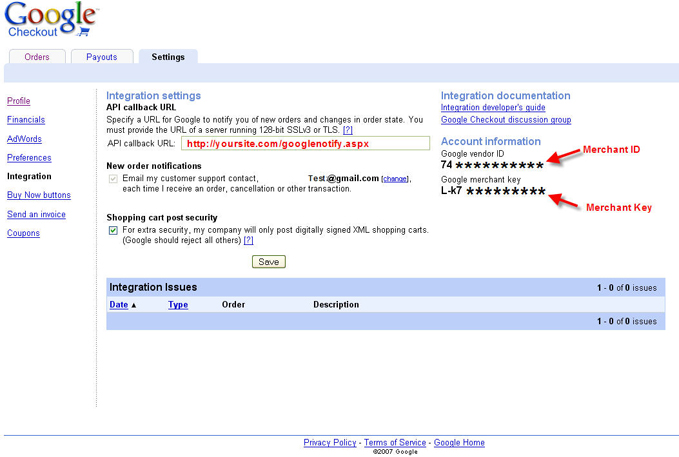Open the Payouts tab

102,57
